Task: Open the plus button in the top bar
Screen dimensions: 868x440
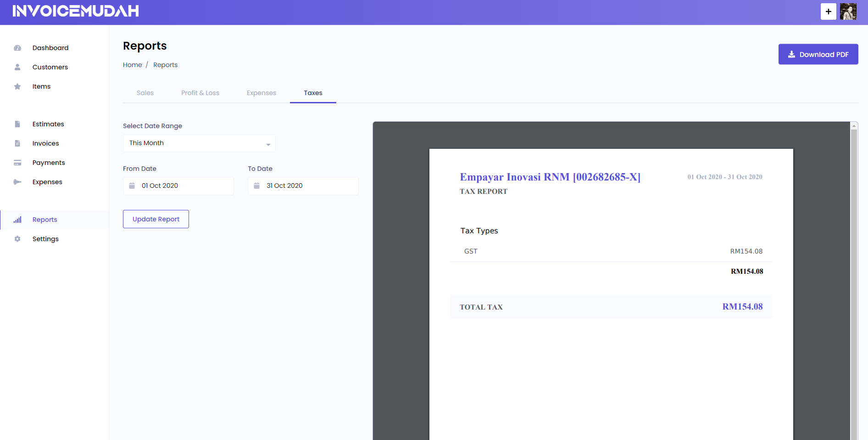Action: [828, 11]
